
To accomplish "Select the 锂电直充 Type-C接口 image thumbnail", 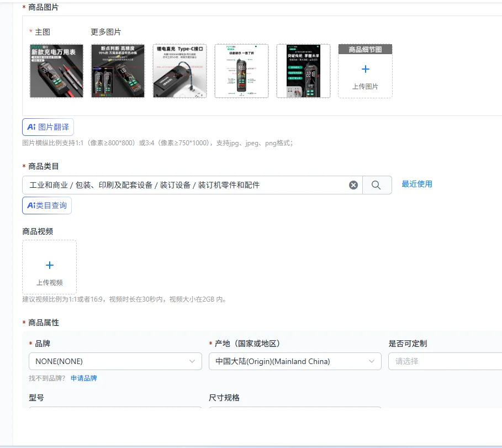I will [179, 71].
